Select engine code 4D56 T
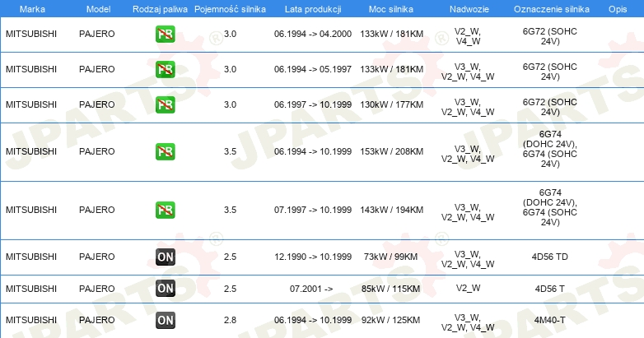This screenshot has width=644, height=338. point(549,289)
